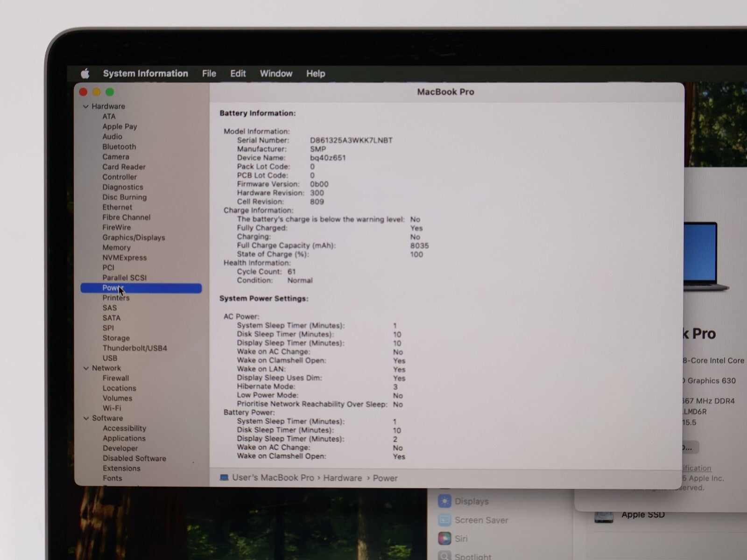
Task: Click Hardware in the path bar
Action: [342, 478]
